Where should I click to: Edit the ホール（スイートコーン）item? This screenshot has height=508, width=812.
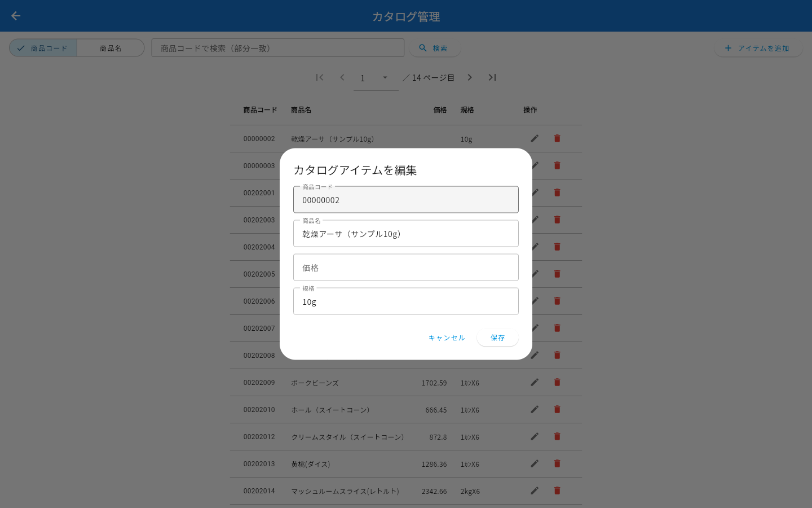[x=535, y=409]
